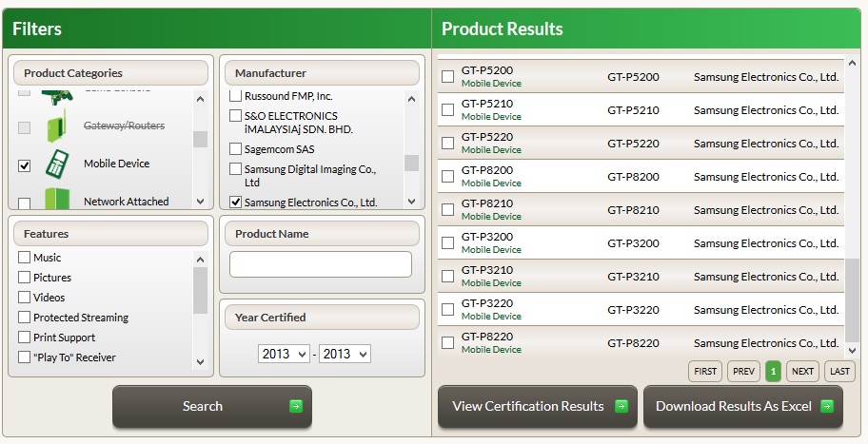Screen dimensions: 868x444
Task: Click Features list scroll up arrow
Action: pos(201,260)
